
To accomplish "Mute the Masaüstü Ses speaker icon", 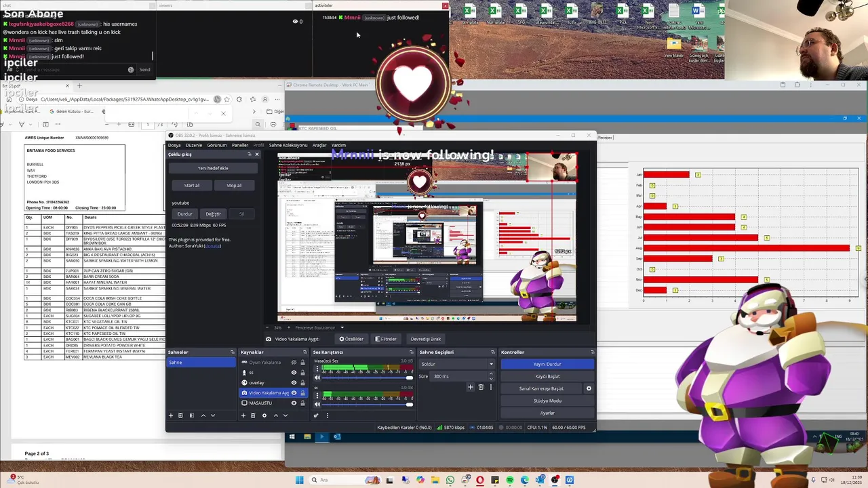I will (x=317, y=379).
